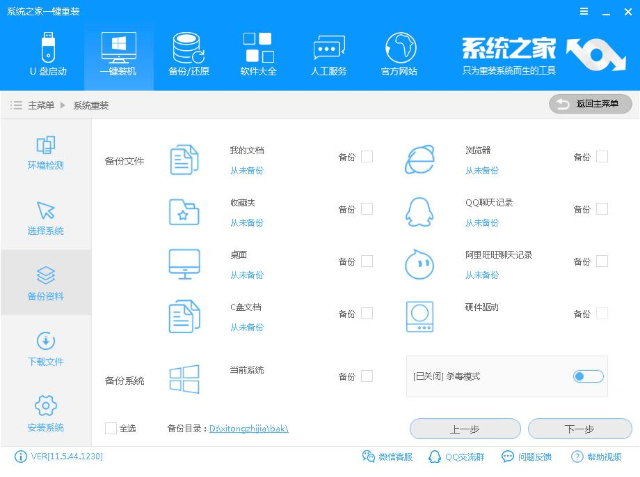Click the C盘文档 documents icon
The height and width of the screenshot is (477, 640).
click(x=184, y=317)
